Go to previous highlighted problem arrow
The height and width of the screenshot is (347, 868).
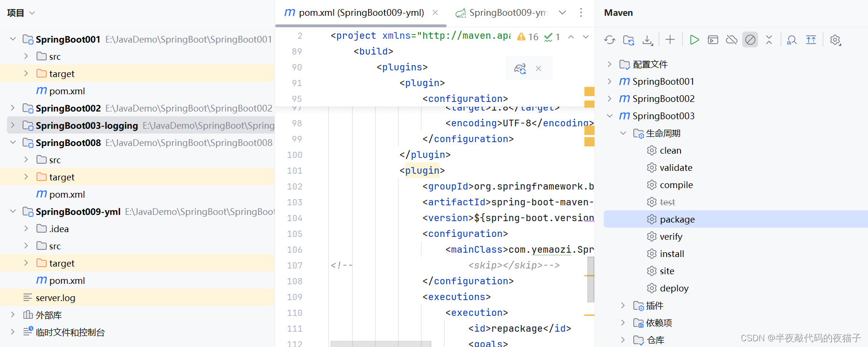pos(571,37)
